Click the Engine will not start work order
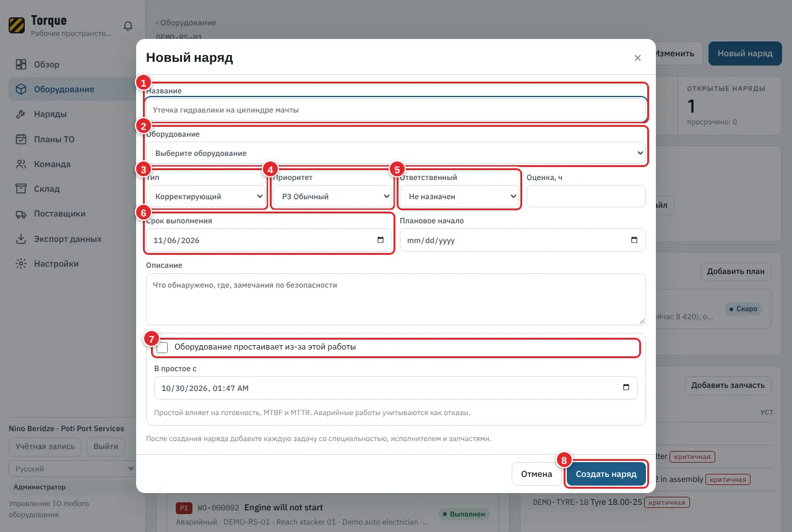Viewport: 792px width, 532px height. tap(333, 515)
